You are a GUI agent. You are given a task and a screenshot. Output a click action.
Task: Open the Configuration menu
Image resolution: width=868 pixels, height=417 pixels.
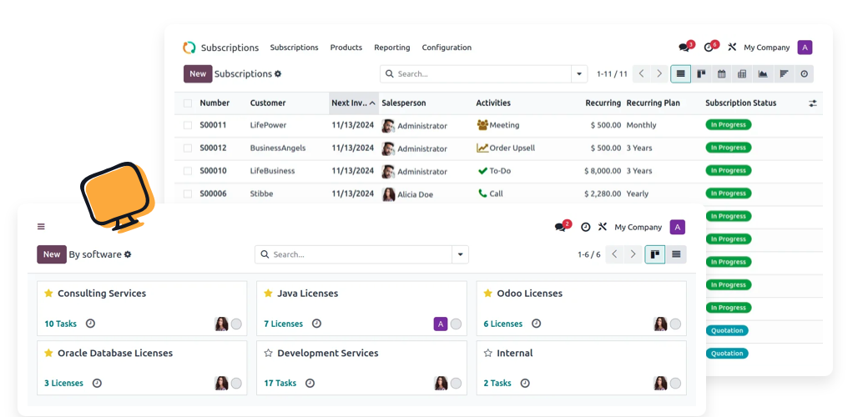pyautogui.click(x=447, y=48)
